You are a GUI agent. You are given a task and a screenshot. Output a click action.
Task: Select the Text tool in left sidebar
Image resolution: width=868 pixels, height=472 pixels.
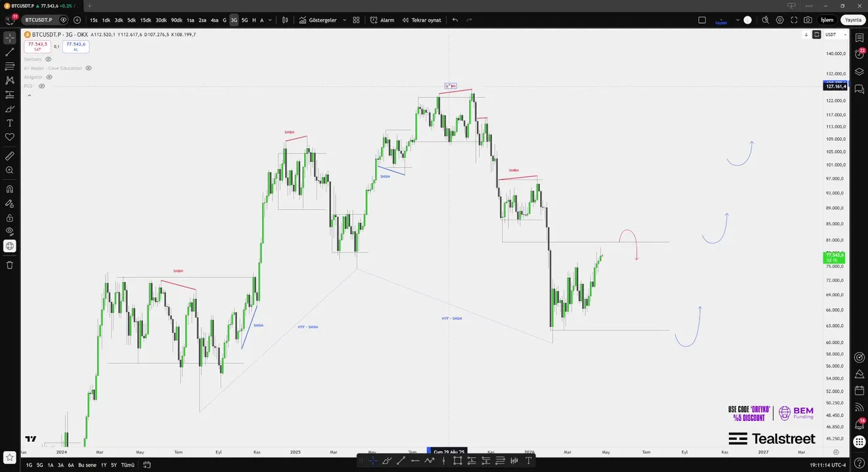(x=10, y=123)
